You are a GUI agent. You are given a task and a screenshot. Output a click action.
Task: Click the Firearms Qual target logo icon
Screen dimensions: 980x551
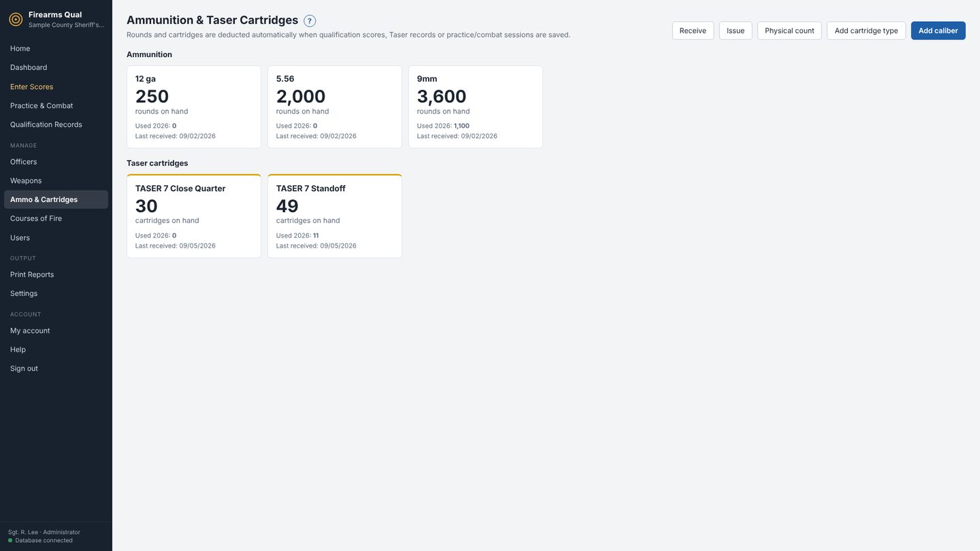(16, 20)
